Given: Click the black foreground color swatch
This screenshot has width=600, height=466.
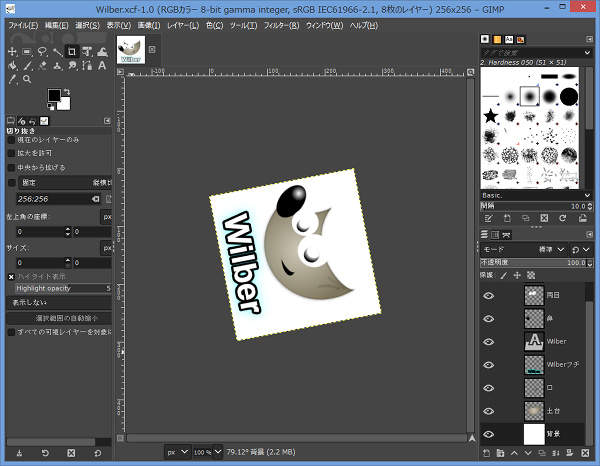Looking at the screenshot, I should [x=55, y=95].
